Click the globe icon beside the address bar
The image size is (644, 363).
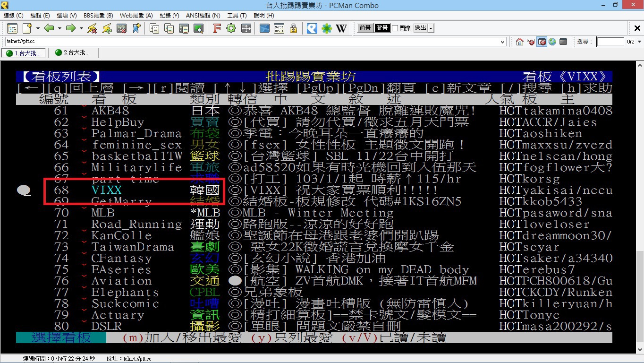click(552, 42)
